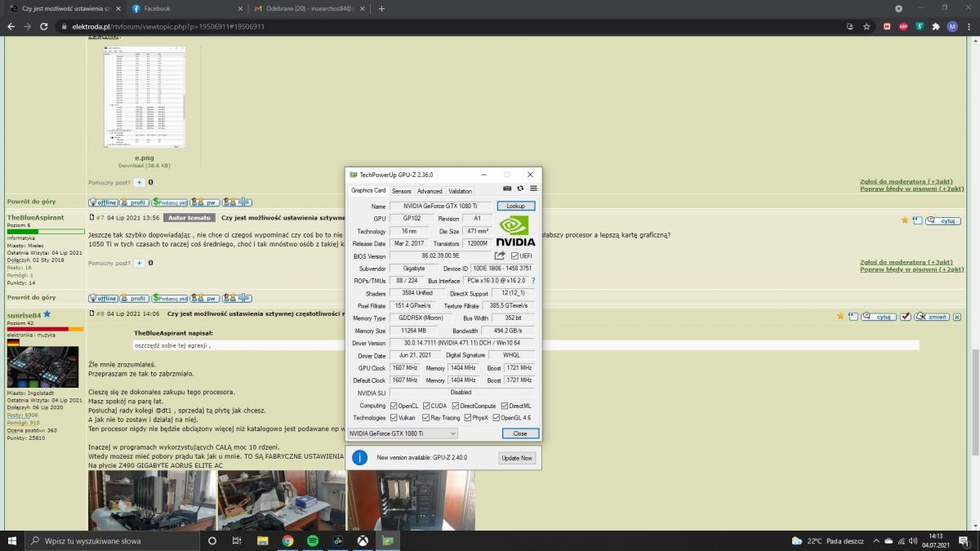Click the browser address bar
980x551 pixels.
click(451, 26)
